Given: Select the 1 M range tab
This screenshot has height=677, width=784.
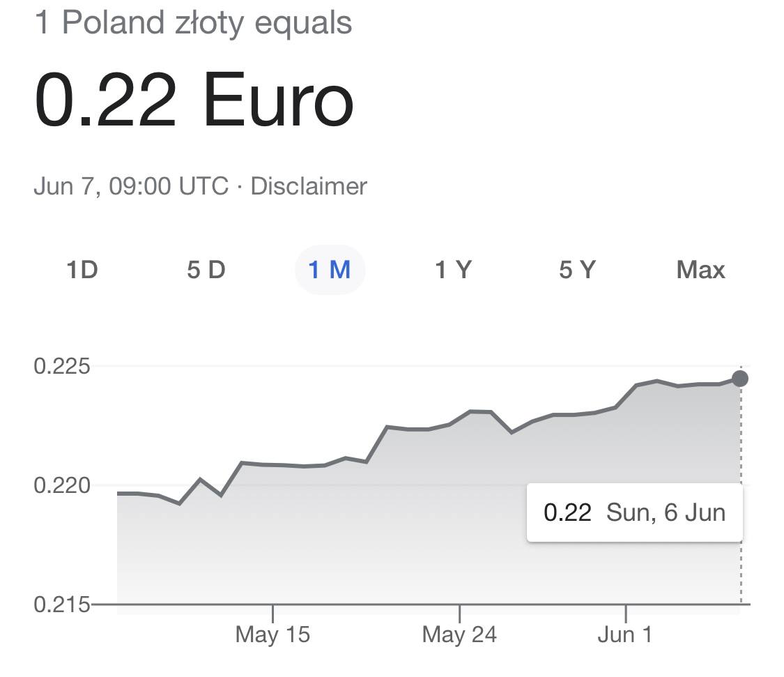Looking at the screenshot, I should [x=330, y=270].
